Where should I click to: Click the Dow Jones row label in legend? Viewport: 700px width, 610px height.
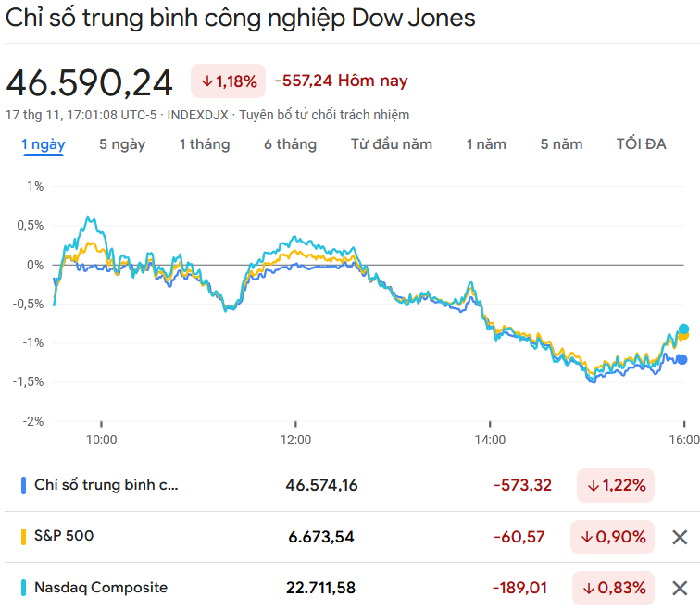[106, 484]
